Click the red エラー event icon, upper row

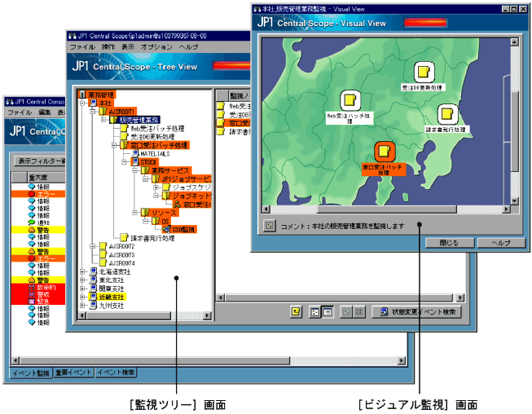32,194
